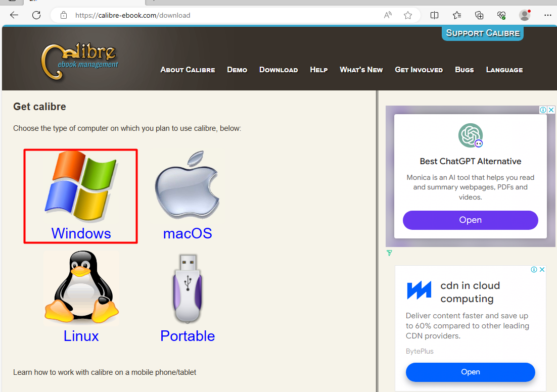This screenshot has height=392, width=557.
Task: Open ad info on the BytePlus ad
Action: click(x=534, y=270)
